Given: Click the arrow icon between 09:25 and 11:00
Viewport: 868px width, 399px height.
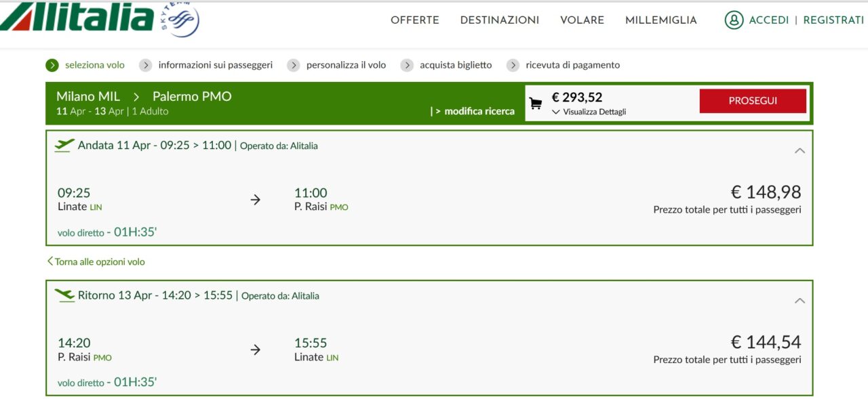Looking at the screenshot, I should point(256,200).
